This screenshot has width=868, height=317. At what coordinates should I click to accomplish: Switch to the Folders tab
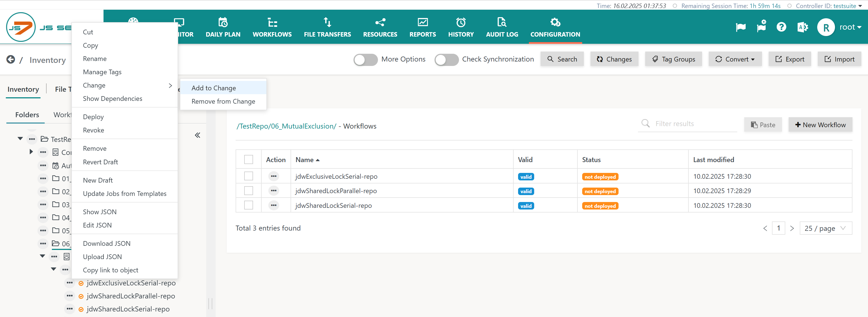(27, 115)
